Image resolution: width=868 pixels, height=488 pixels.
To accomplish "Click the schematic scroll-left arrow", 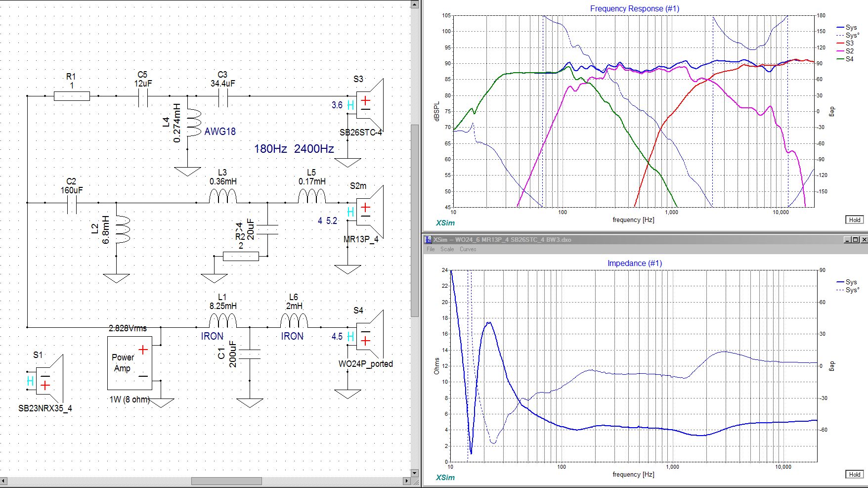I will click(4, 481).
